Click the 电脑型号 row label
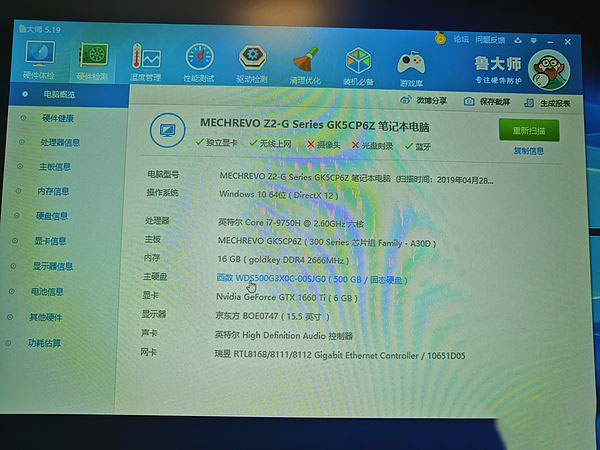The height and width of the screenshot is (450, 600). (x=163, y=174)
